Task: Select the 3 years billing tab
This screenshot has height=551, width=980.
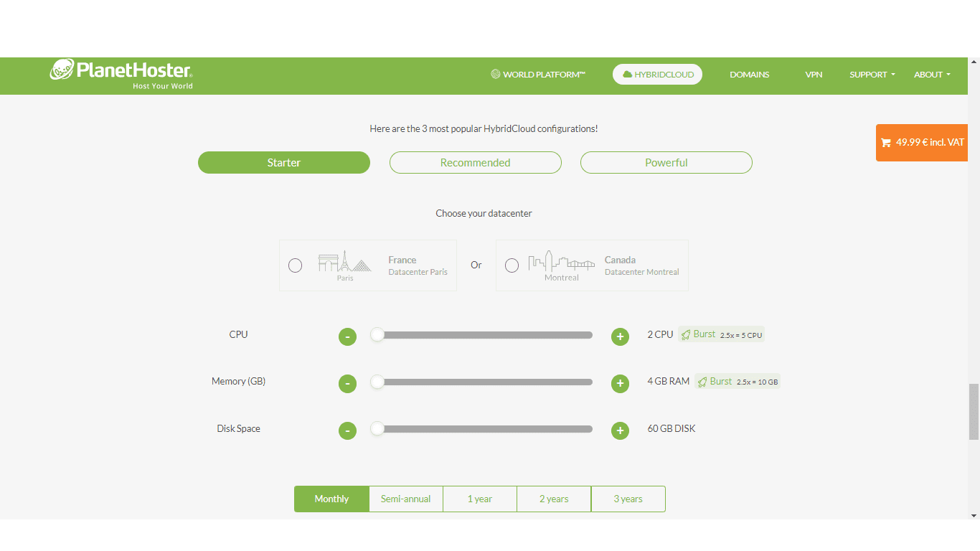Action: coord(628,499)
